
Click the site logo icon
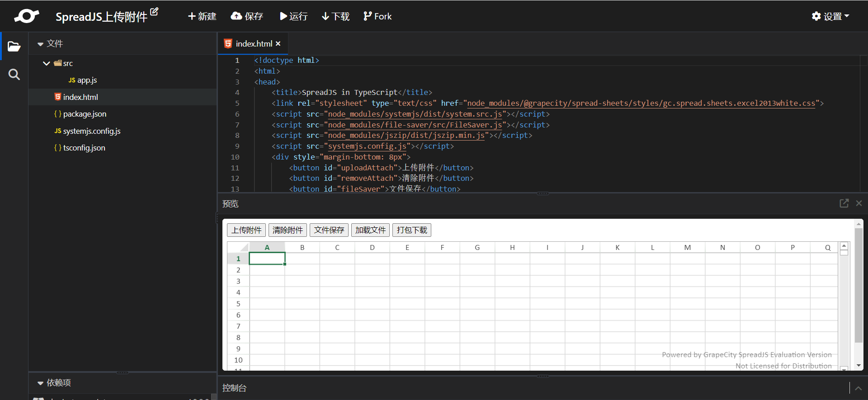click(x=26, y=16)
